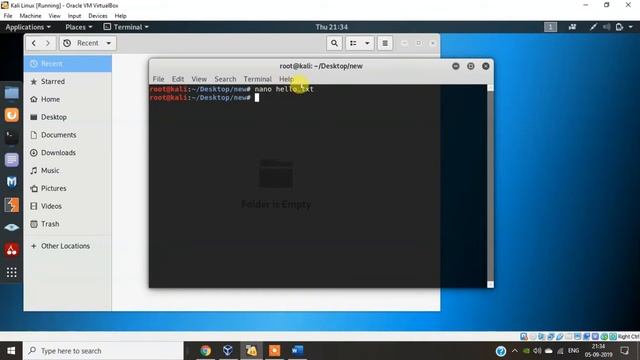Show hidden Windows tray icons
Image resolution: width=640 pixels, height=360 pixels.
515,351
